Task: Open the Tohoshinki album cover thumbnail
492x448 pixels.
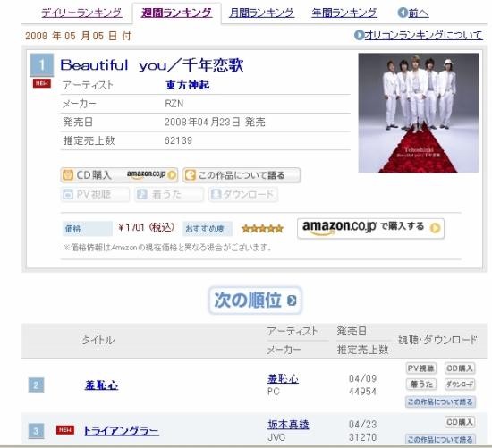Action: (x=419, y=113)
